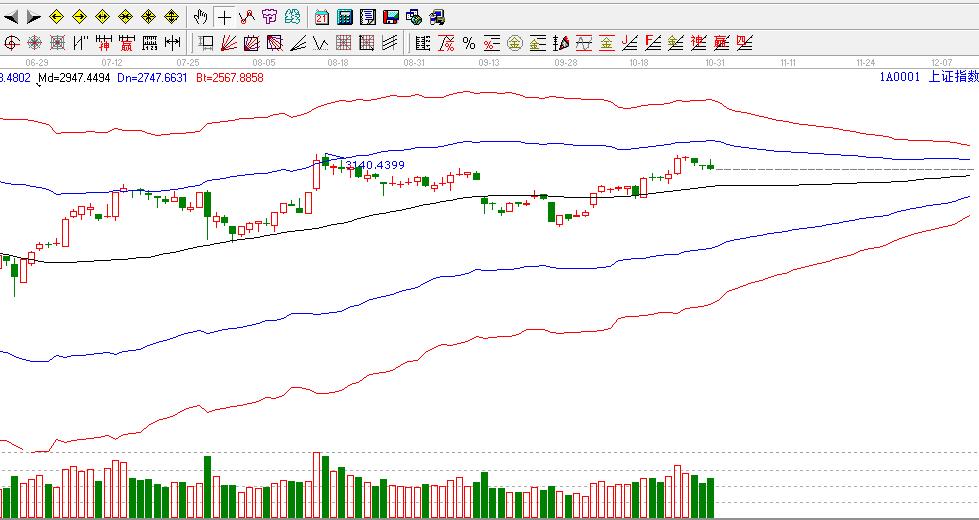
Task: Click the black forward arrow icon
Action: click(33, 17)
